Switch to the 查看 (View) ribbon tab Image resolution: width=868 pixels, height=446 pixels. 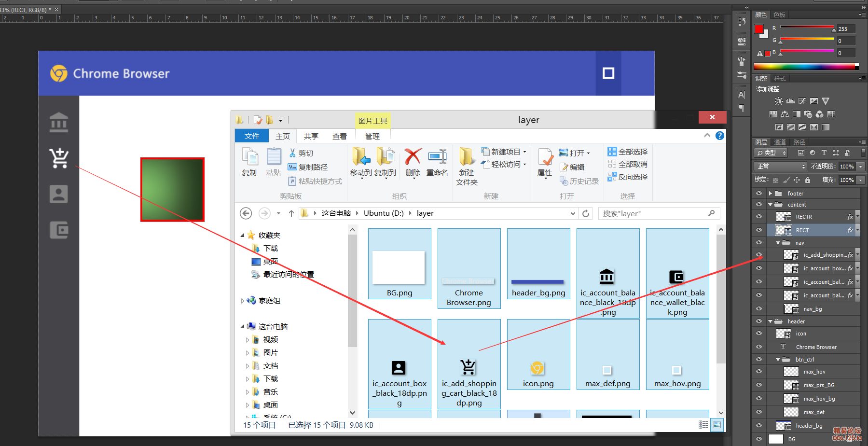tap(339, 137)
